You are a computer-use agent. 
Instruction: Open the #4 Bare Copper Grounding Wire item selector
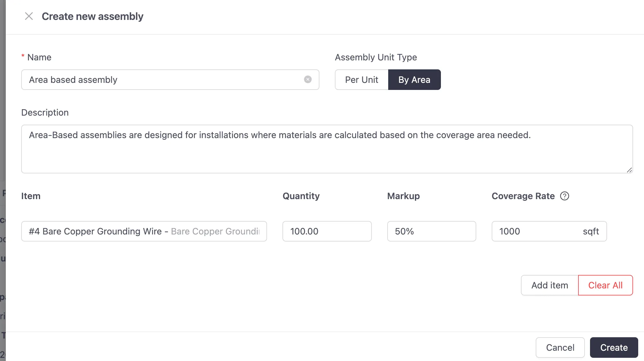[x=144, y=231]
